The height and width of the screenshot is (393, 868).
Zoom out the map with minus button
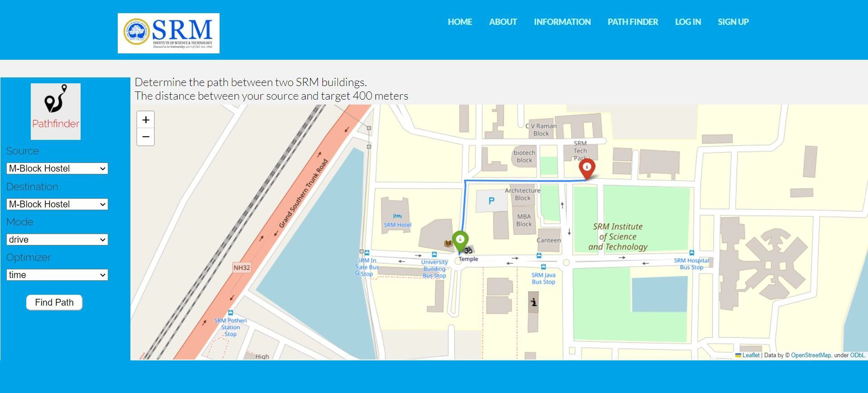tap(145, 137)
